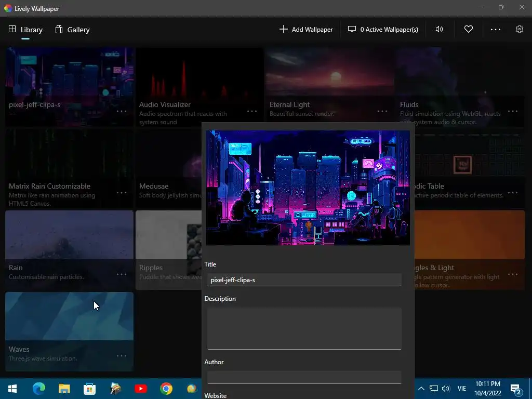Select the Medusae wallpaper card

pyautogui.click(x=169, y=169)
